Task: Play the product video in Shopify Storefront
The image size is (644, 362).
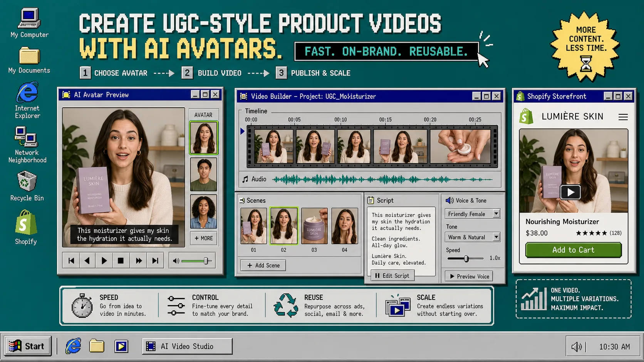Action: tap(570, 192)
